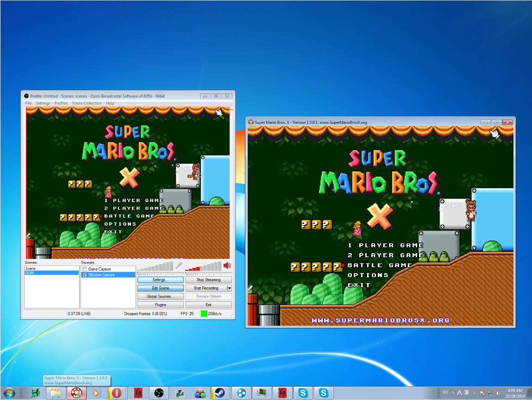Viewport: 532px width, 400px height.
Task: Open Steam from the taskbar
Action: (x=219, y=393)
